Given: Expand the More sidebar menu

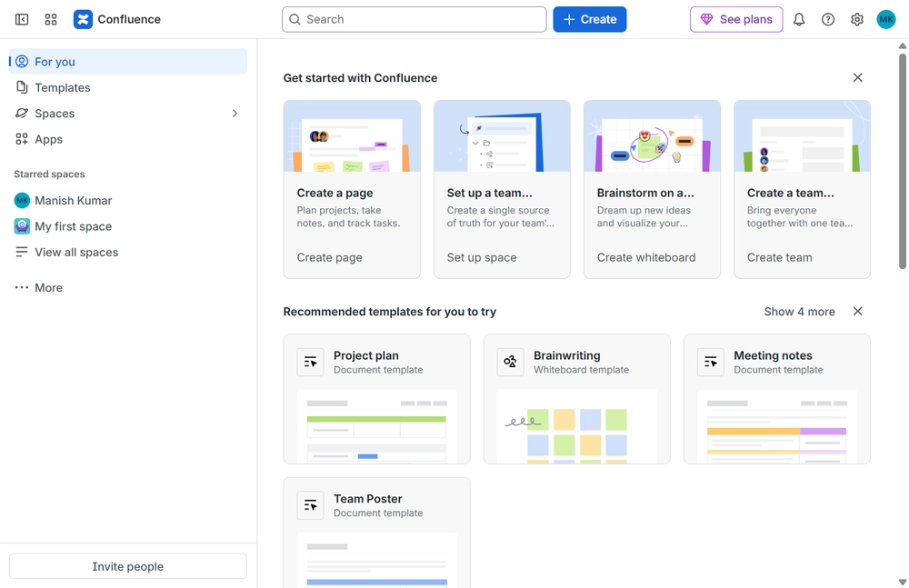Looking at the screenshot, I should pyautogui.click(x=128, y=287).
